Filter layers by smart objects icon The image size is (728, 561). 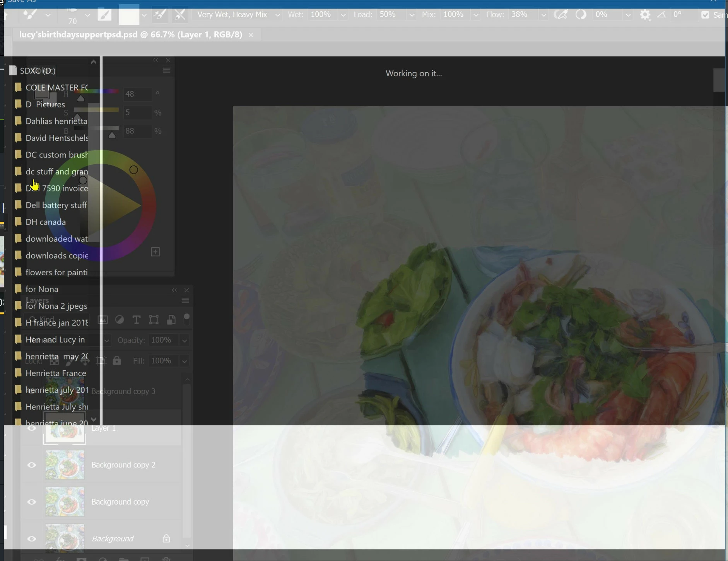click(171, 320)
